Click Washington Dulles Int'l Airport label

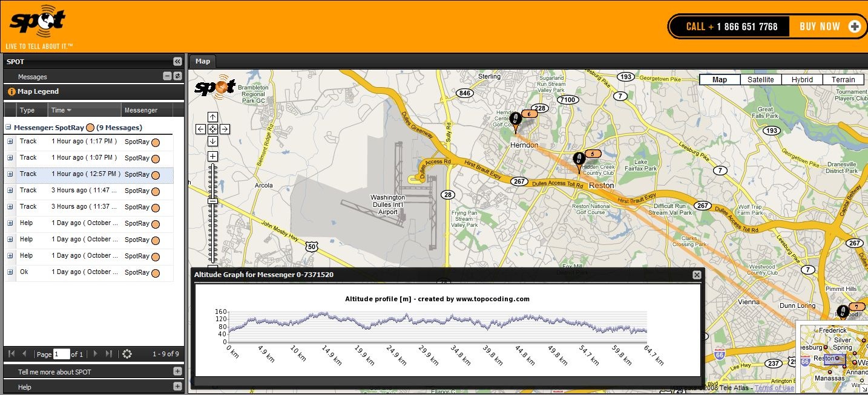(x=388, y=205)
